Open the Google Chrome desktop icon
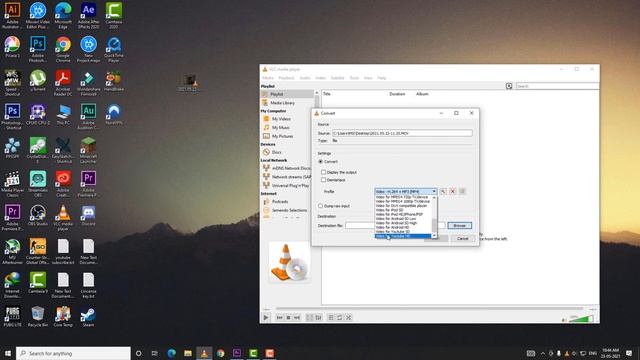Image resolution: width=640 pixels, height=360 pixels. (63, 49)
